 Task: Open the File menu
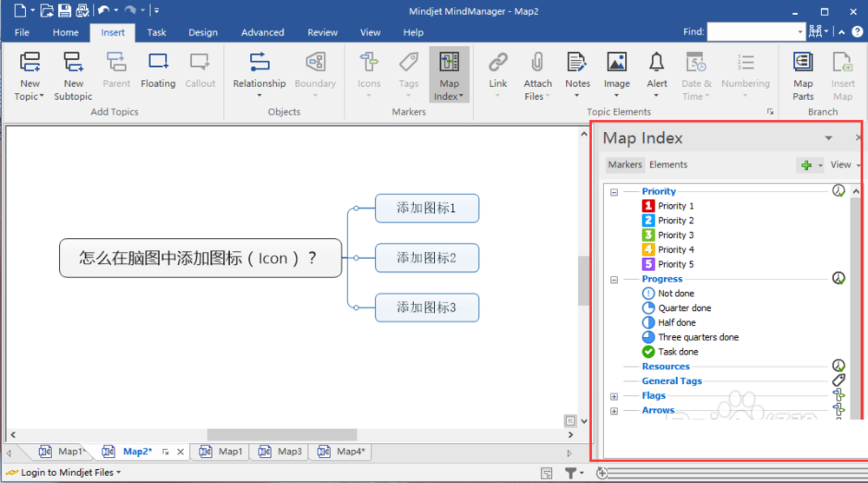click(x=23, y=32)
